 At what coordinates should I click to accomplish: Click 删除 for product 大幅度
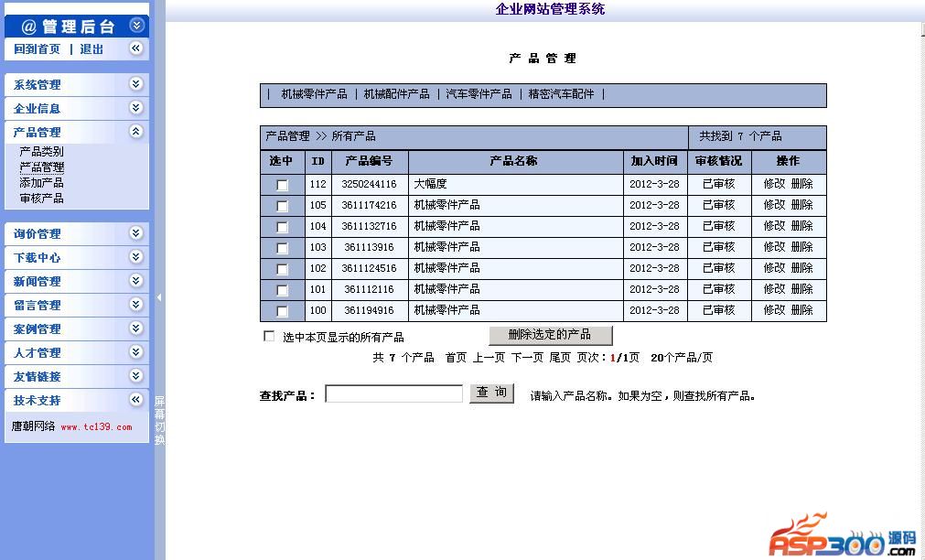[802, 184]
